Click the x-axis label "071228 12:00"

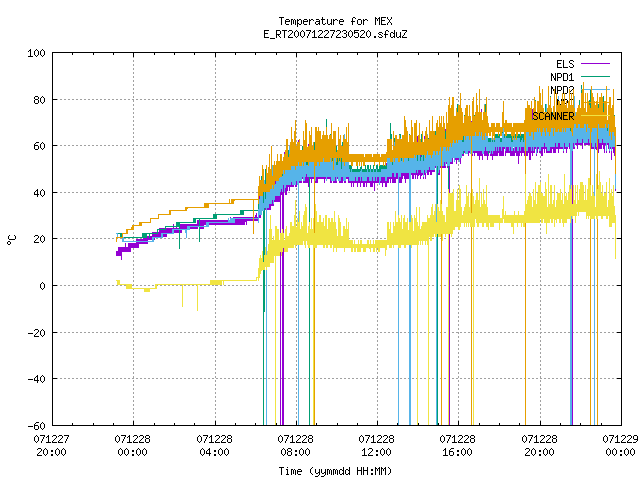[376, 446]
